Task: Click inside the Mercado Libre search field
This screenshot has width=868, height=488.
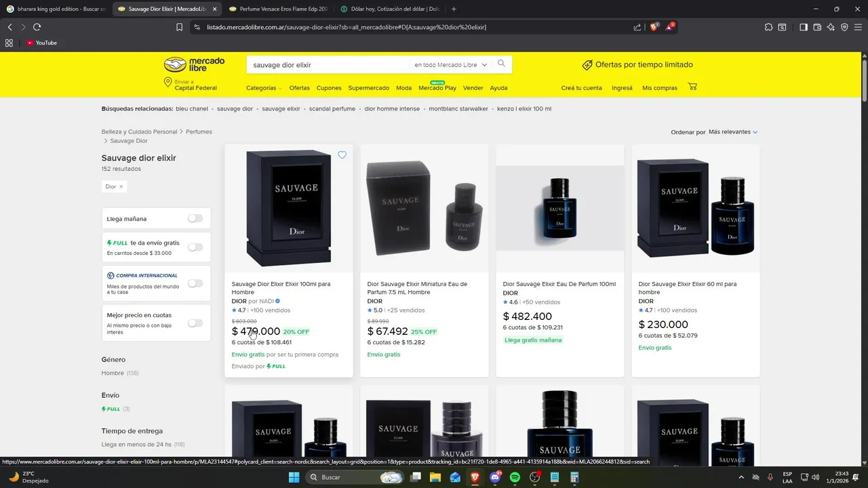Action: pos(329,65)
